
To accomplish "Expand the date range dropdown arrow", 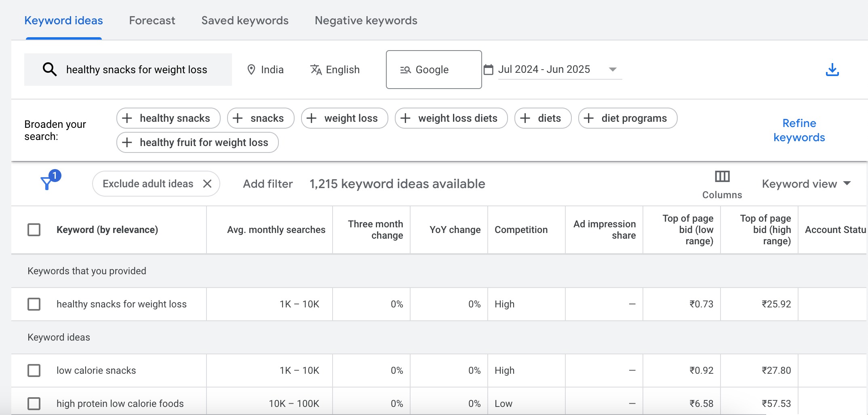I will click(x=613, y=70).
